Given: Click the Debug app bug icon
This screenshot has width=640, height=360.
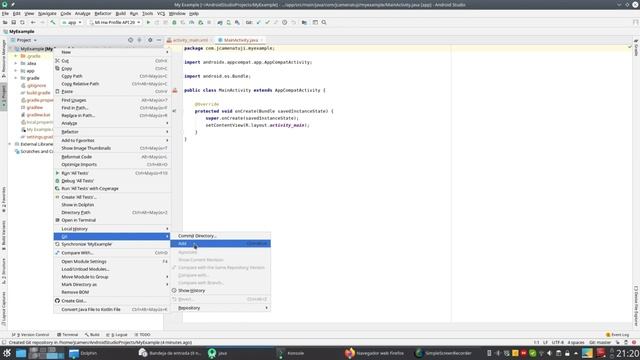Looking at the screenshot, I should click(x=174, y=22).
